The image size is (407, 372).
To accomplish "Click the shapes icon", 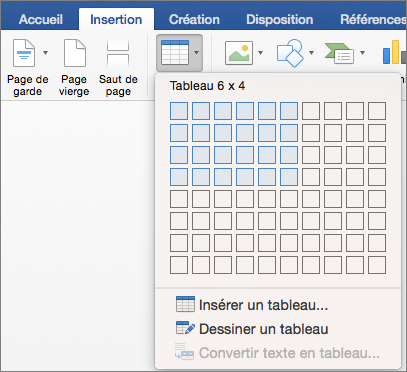I will [290, 53].
